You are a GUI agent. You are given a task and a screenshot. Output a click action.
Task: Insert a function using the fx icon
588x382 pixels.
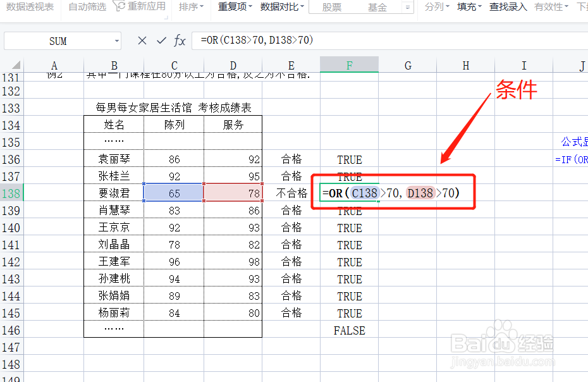(x=180, y=40)
